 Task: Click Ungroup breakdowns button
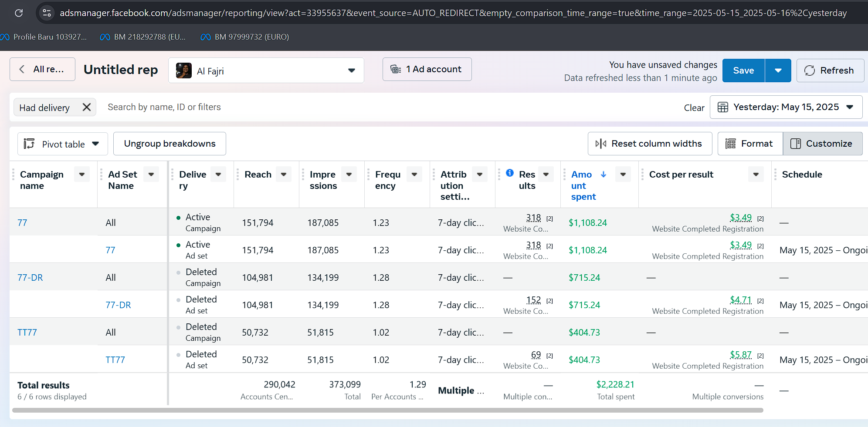[170, 144]
